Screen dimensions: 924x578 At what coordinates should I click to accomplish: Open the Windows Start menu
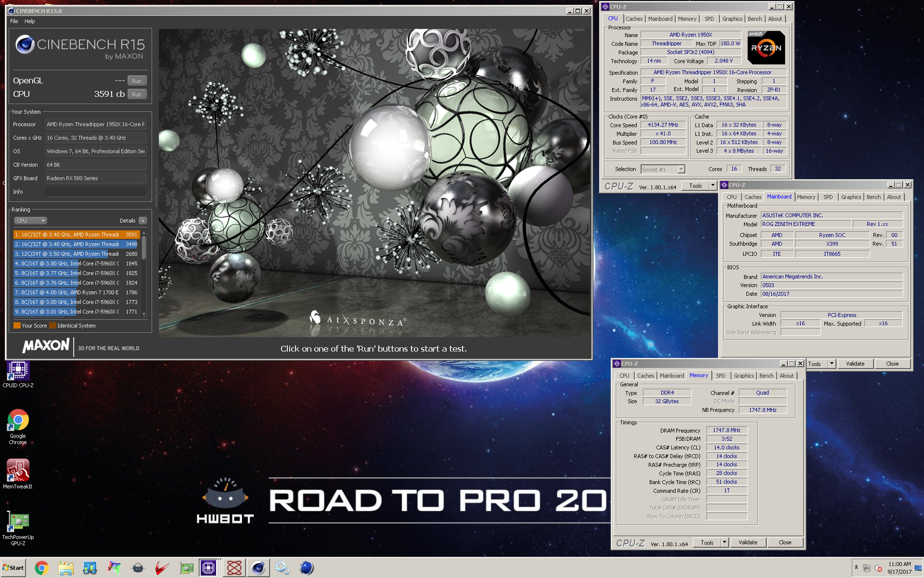point(13,568)
